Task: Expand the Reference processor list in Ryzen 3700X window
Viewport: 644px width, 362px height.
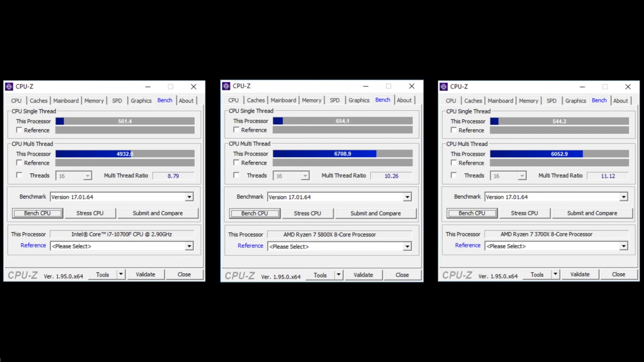Action: (x=624, y=246)
